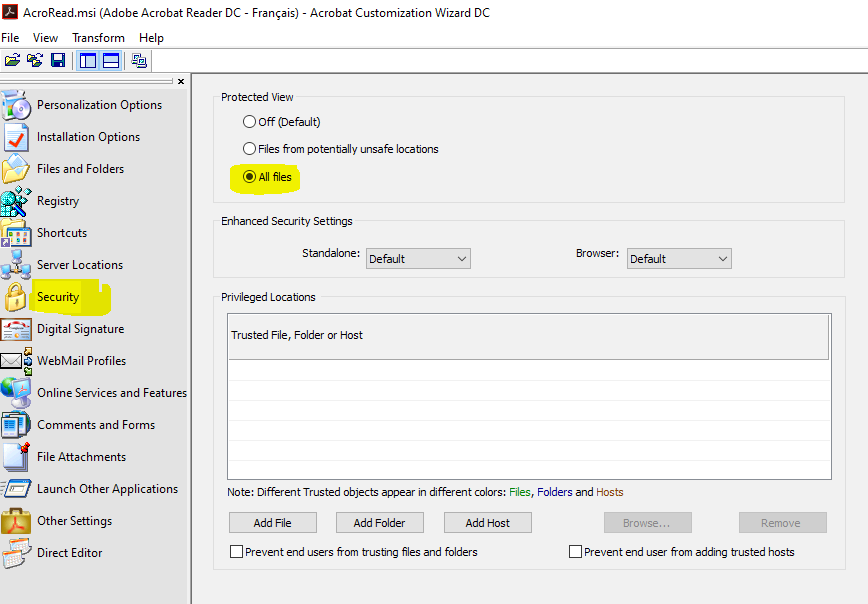The height and width of the screenshot is (604, 868).
Task: Check Prevent end users from trusting files and folders
Action: coord(237,552)
